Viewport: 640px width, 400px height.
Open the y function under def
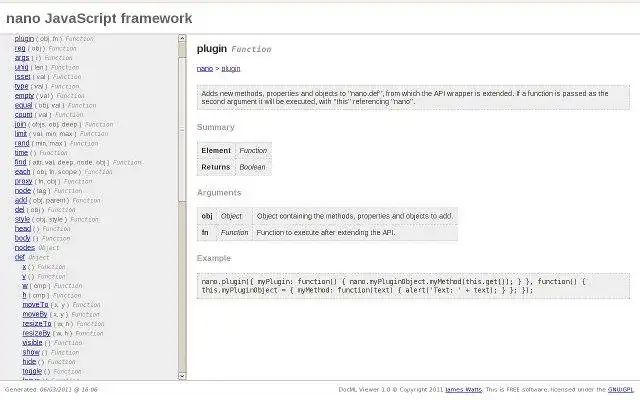point(24,276)
